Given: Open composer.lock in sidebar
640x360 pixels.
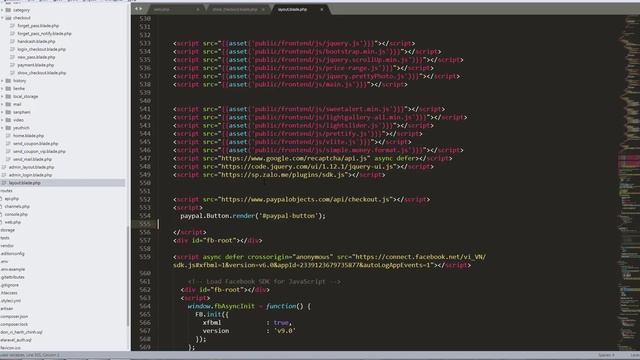Looking at the screenshot, I should pos(14,324).
